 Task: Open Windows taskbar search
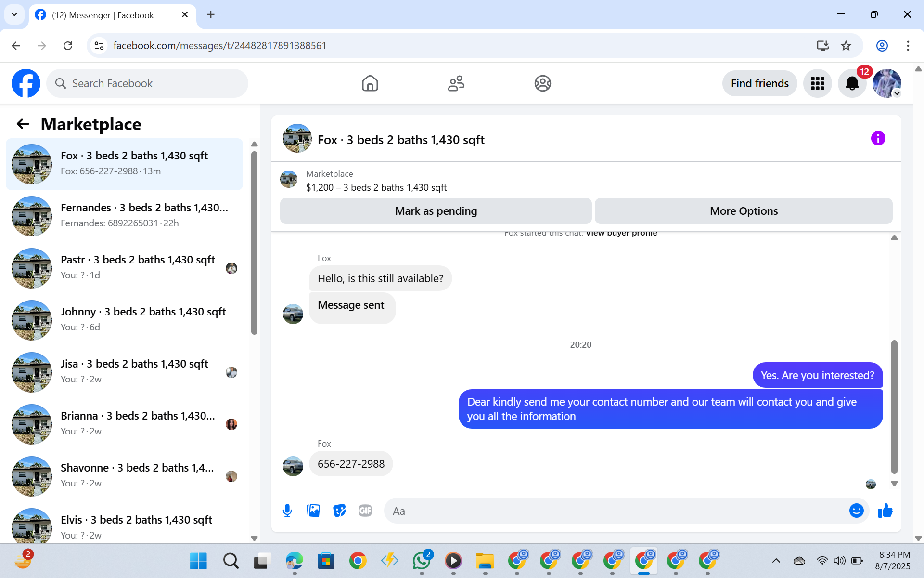tap(231, 561)
